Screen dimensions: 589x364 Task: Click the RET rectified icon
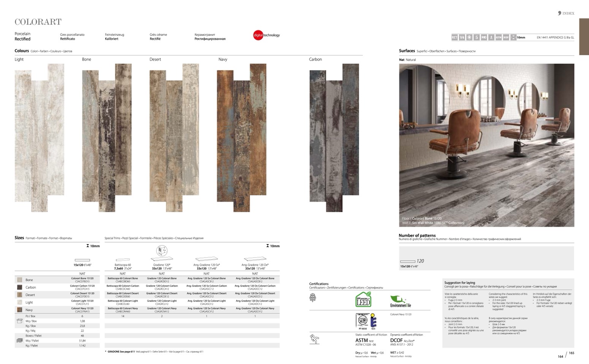tap(454, 37)
